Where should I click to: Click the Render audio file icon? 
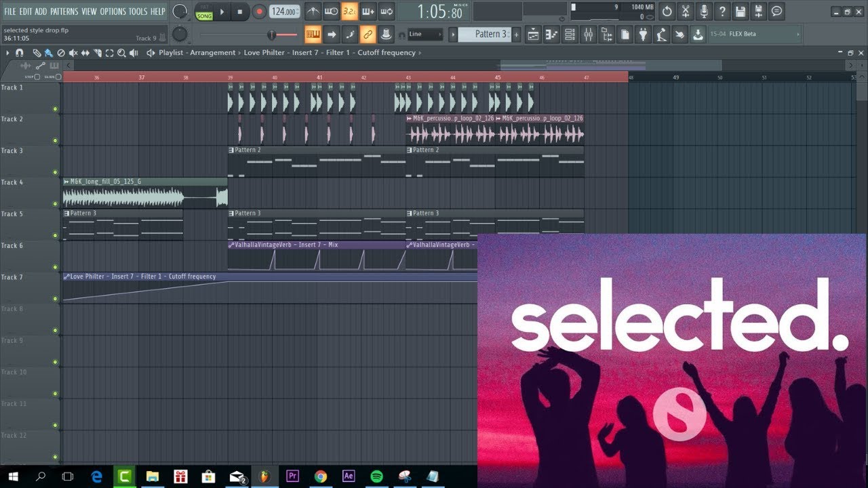(758, 12)
